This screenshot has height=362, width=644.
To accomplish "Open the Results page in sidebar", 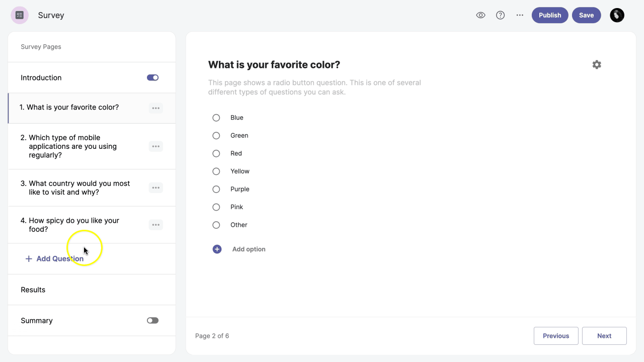I will (33, 290).
